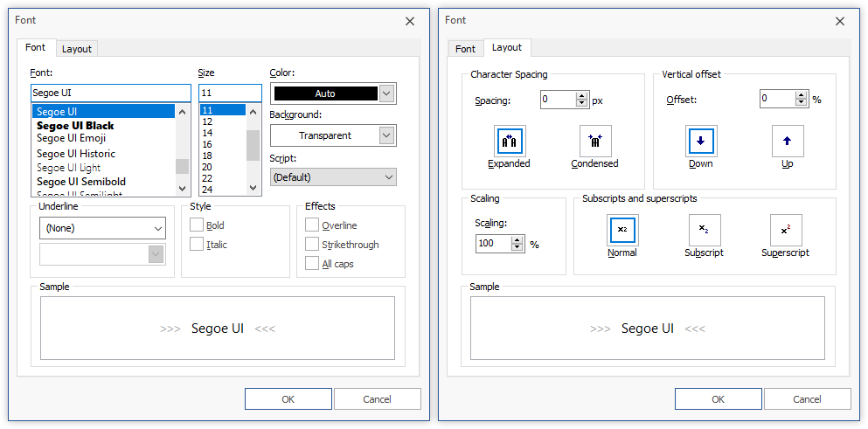Screen dimensions: 868x429
Task: Close the right Font dialog window
Action: 840,21
